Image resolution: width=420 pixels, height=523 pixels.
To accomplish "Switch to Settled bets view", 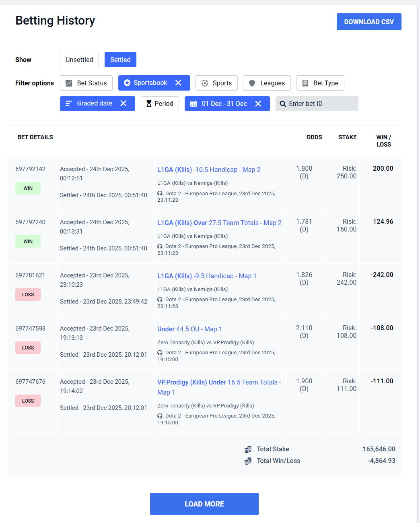I will [x=120, y=60].
